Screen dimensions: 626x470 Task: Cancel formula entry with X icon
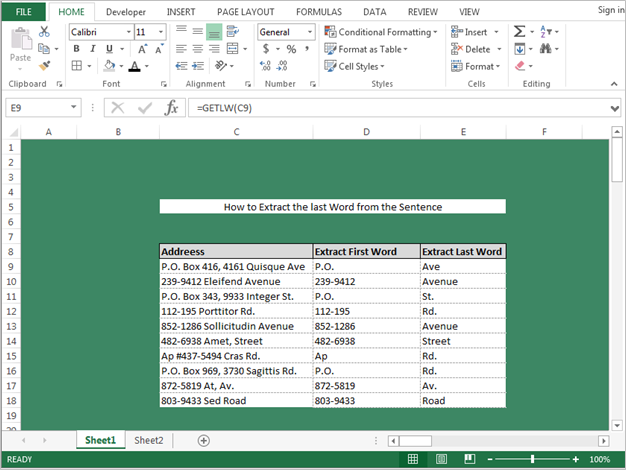(117, 108)
